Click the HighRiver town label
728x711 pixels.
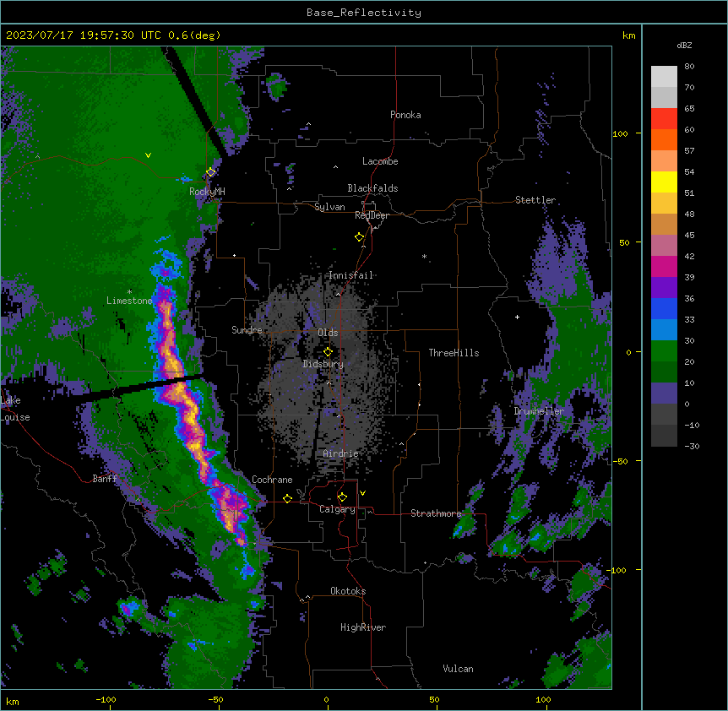[x=363, y=627]
